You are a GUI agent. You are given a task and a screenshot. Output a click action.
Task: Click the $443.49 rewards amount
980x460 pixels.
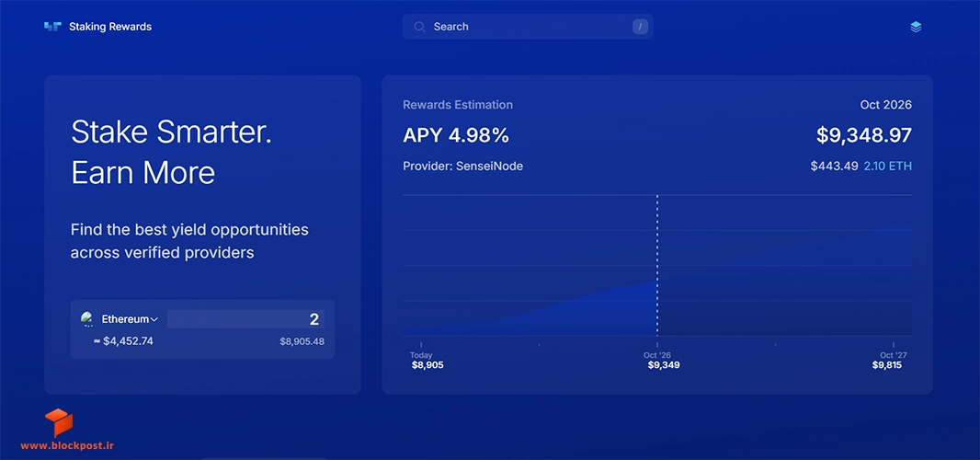click(x=834, y=166)
